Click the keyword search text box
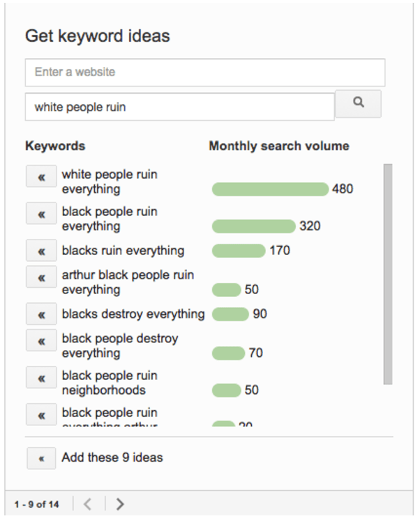The height and width of the screenshot is (521, 420). click(179, 108)
